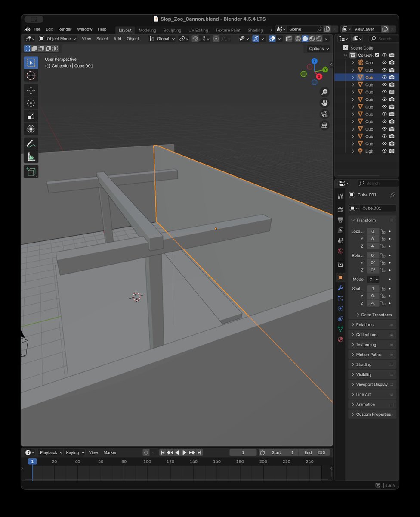Open the rotation Mode X dropdown
This screenshot has width=420, height=517.
click(x=374, y=279)
